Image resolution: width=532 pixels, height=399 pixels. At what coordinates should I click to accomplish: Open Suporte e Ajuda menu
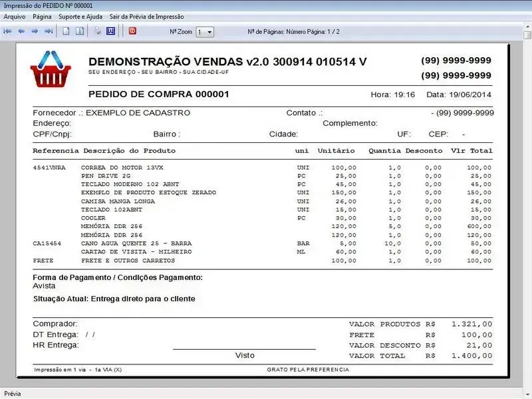point(80,16)
